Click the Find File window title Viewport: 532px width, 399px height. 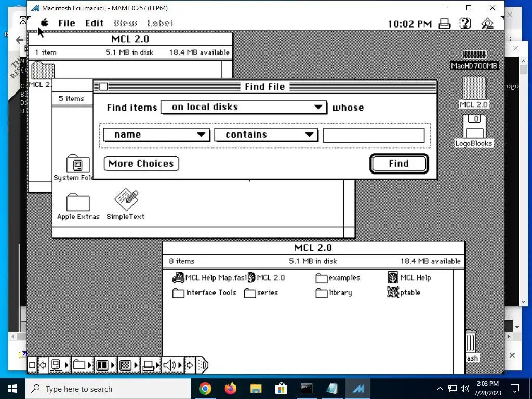[x=264, y=87]
